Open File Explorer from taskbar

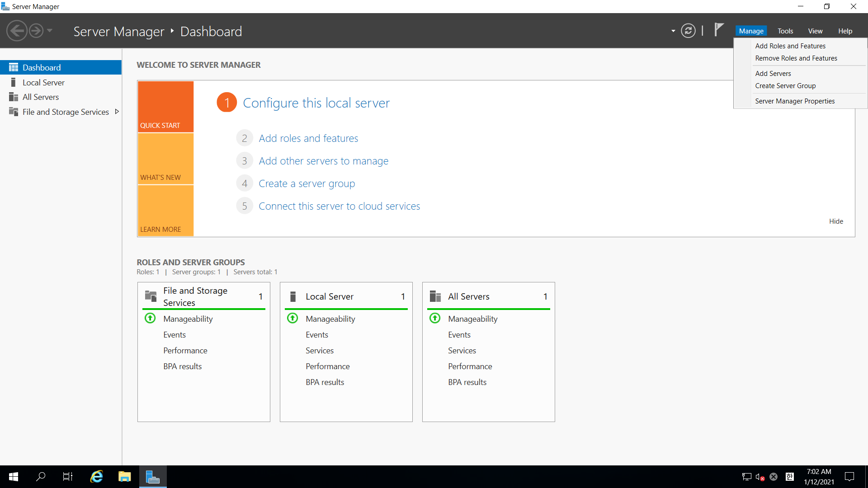tap(124, 476)
